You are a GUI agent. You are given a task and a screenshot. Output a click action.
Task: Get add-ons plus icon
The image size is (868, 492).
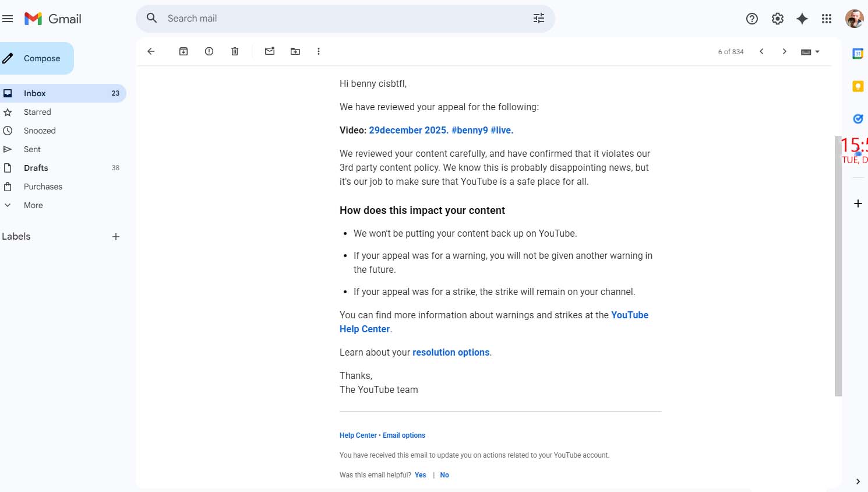[x=858, y=203]
